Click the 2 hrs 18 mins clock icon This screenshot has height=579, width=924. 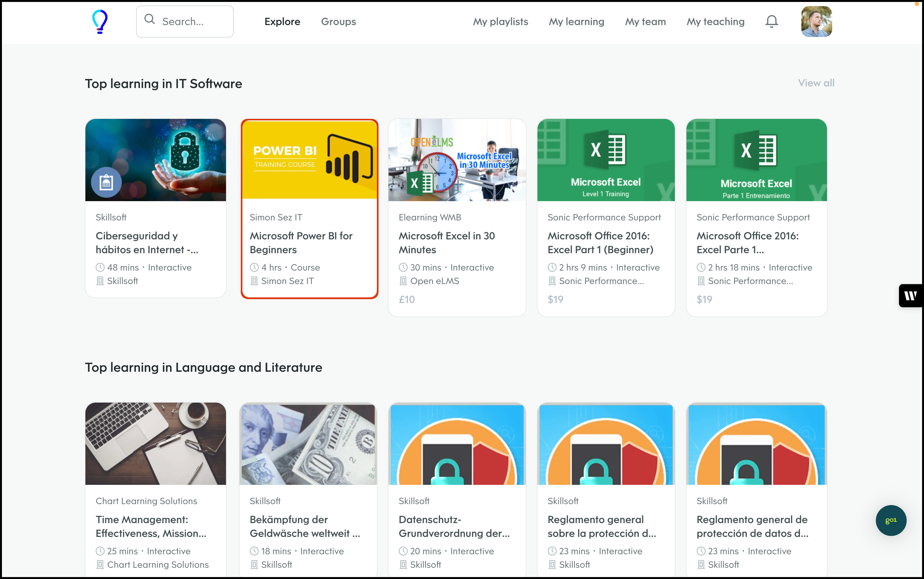[701, 267]
